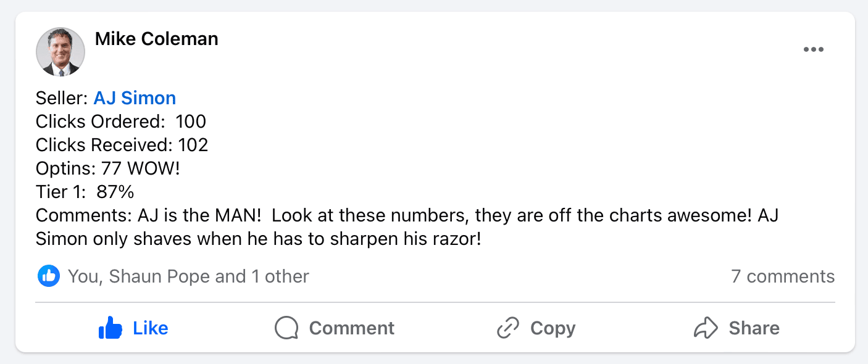Viewport: 868px width, 364px height.
Task: Click the blue thumbs-up icon on the Like button
Action: click(x=111, y=328)
